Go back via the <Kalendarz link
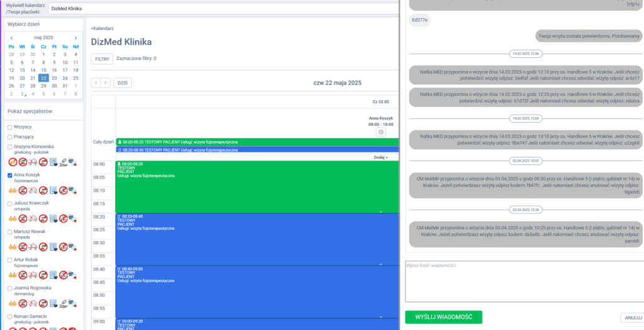 [103, 28]
